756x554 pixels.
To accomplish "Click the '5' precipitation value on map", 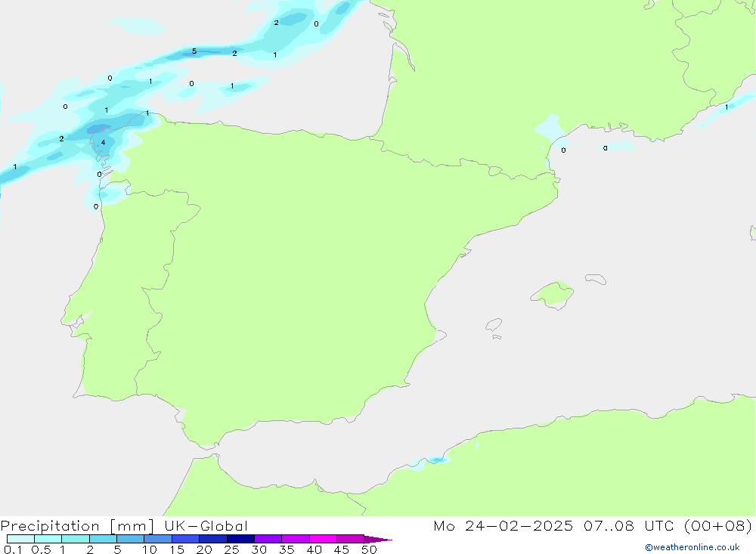I will pos(194,51).
